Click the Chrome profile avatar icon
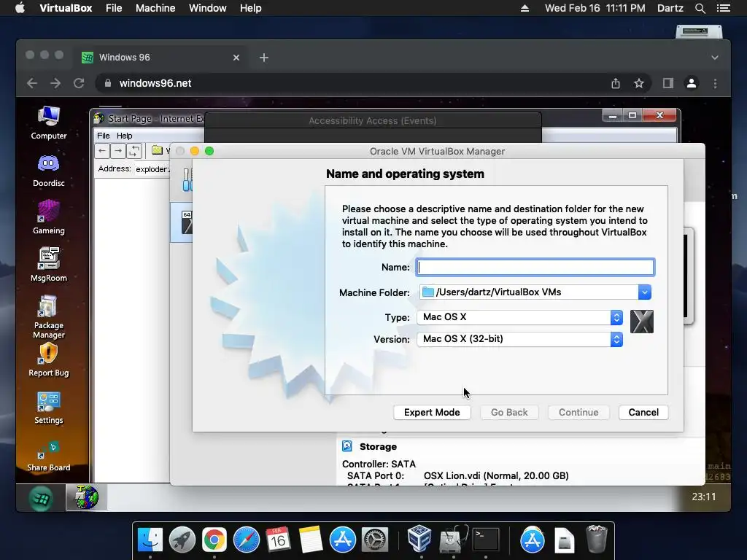 pos(692,83)
